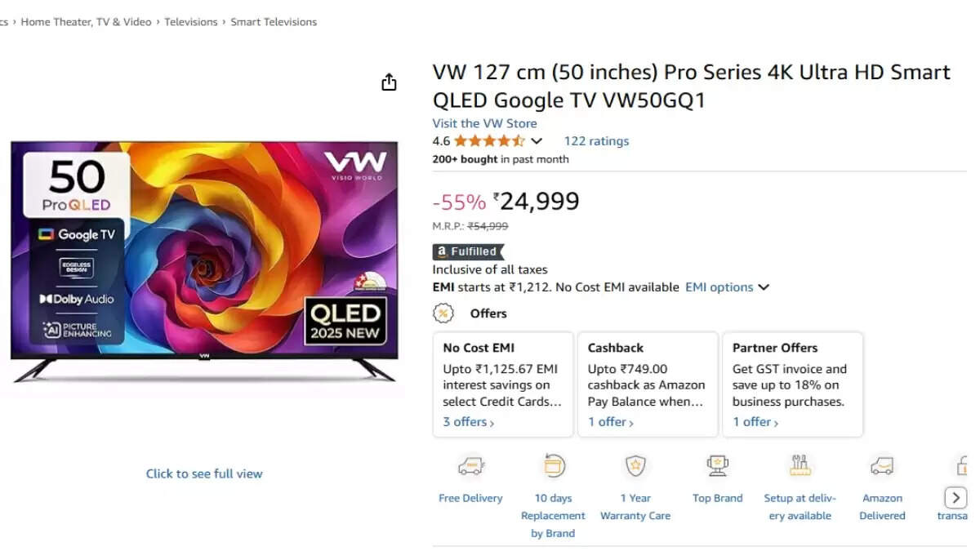This screenshot has width=980, height=551.
Task: Click the Amazon Delivered van icon
Action: (882, 466)
